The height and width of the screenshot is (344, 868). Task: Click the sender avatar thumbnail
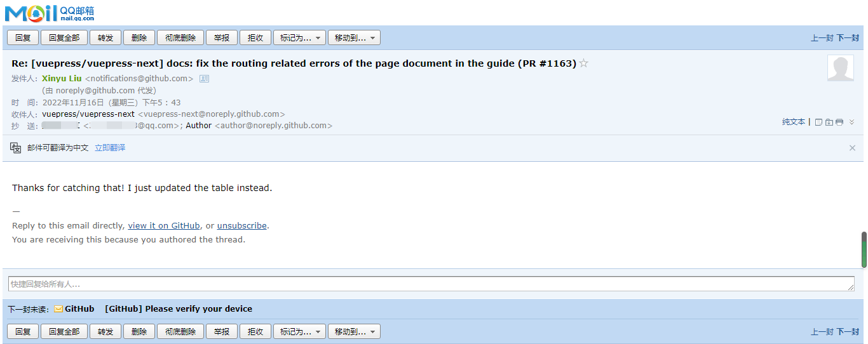tap(840, 69)
